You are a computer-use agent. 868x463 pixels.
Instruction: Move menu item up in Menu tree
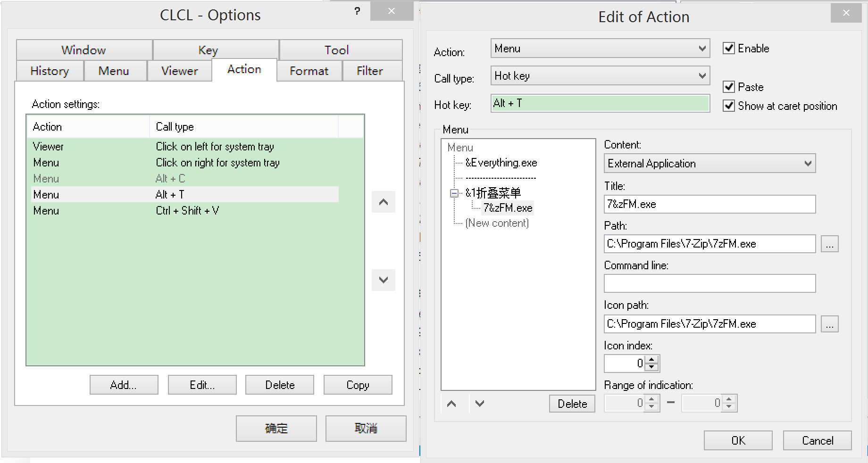pyautogui.click(x=451, y=404)
